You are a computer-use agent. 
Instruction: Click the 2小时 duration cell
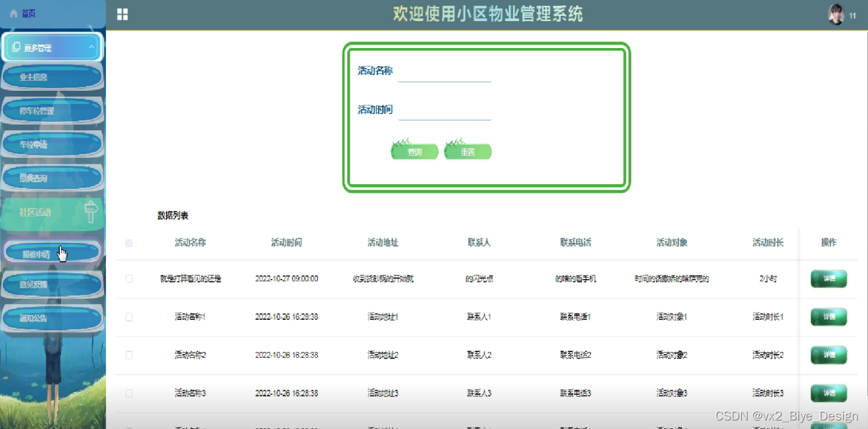[x=768, y=279]
